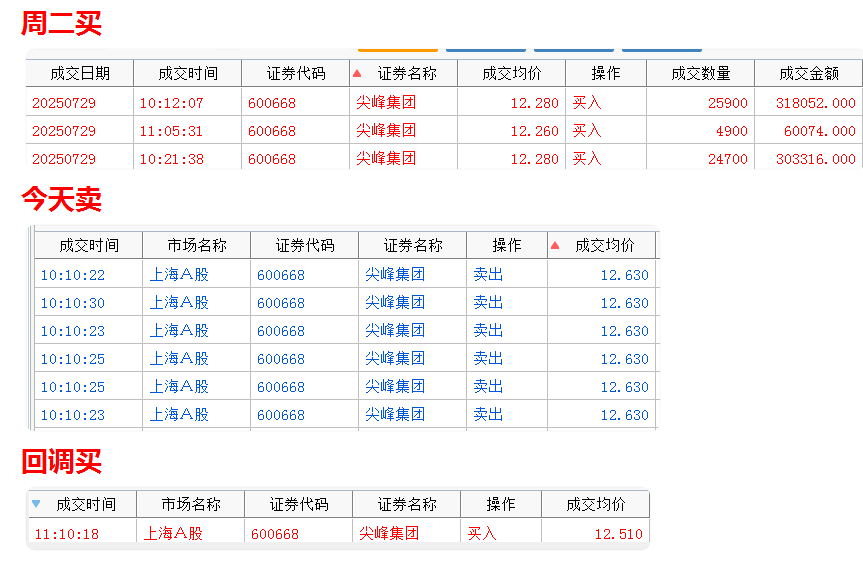This screenshot has height=577, width=863.
Task: Click the red sort arrow beside 成交均价 header
Action: click(555, 246)
